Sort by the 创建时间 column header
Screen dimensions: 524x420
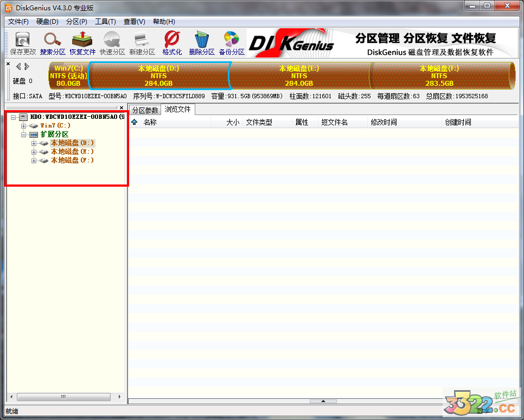[480, 122]
